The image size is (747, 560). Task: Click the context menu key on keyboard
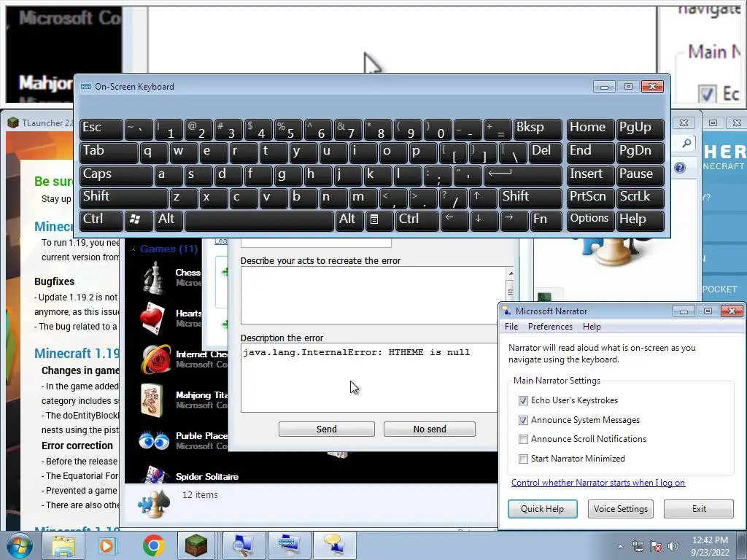[x=379, y=220]
